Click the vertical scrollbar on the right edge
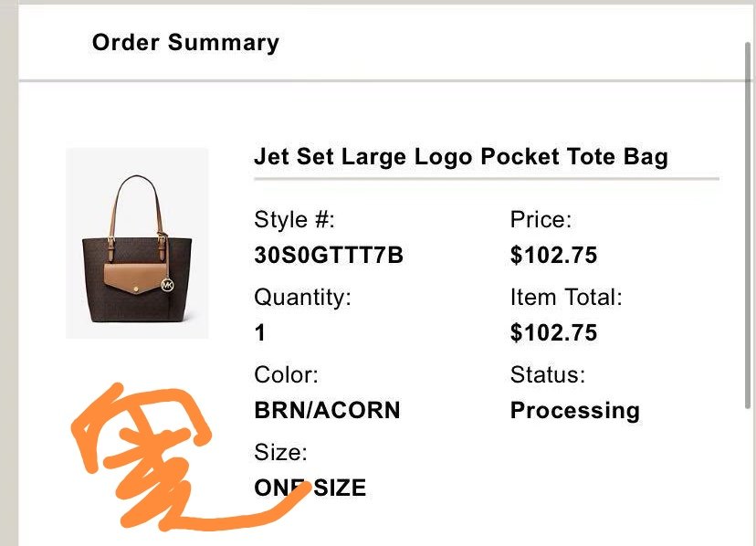The height and width of the screenshot is (546, 756). (x=748, y=226)
